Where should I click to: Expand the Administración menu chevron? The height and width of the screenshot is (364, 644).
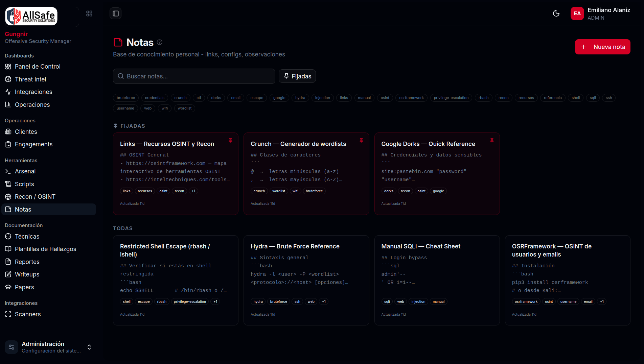pos(89,347)
